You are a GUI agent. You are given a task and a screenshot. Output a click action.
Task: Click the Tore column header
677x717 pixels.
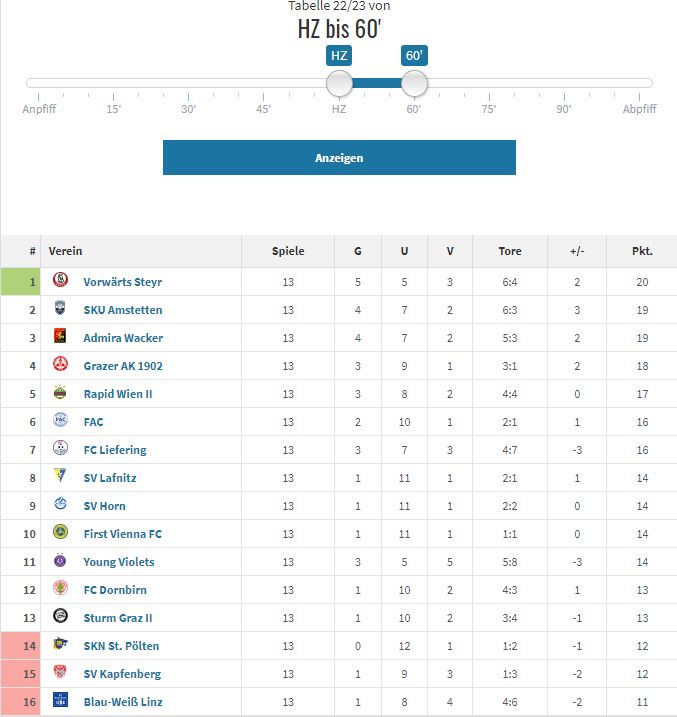pyautogui.click(x=510, y=251)
